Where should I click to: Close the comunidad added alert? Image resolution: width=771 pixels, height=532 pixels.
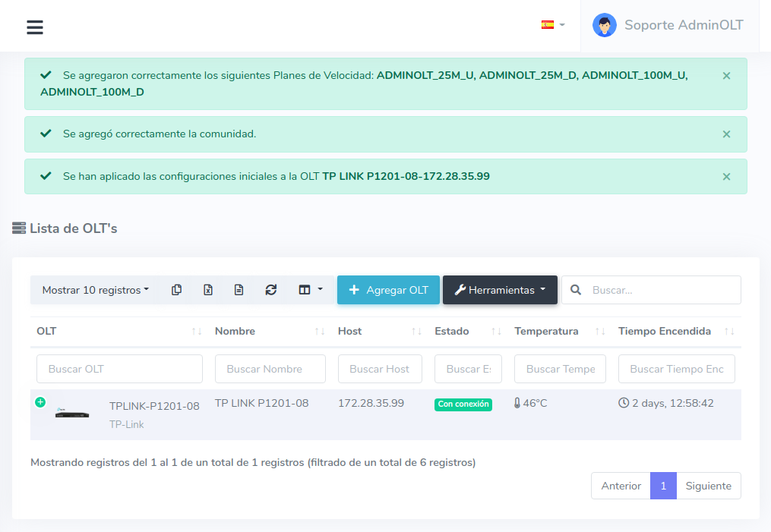726,134
